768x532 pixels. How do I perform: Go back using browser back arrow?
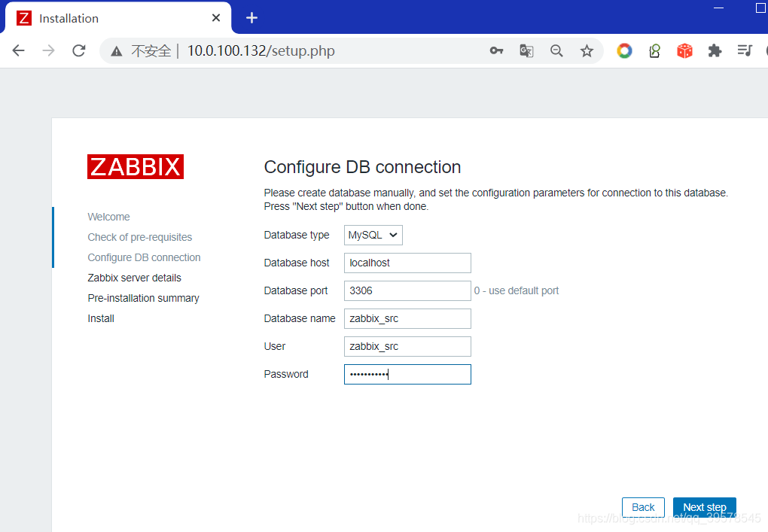[19, 50]
